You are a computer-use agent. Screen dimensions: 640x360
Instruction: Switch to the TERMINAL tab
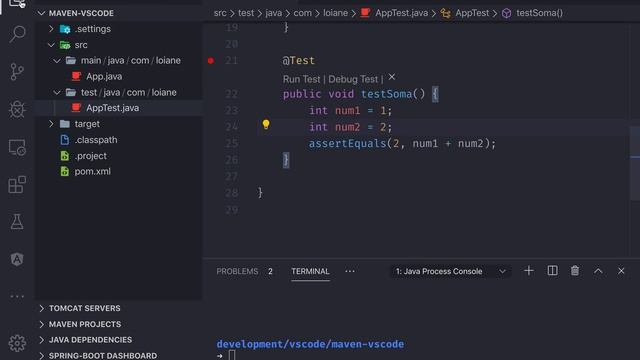click(x=310, y=271)
